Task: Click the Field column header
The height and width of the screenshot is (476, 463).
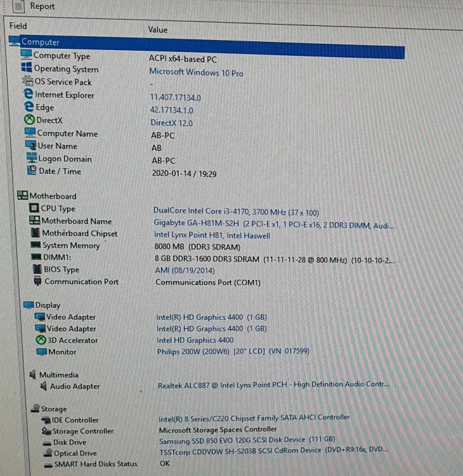Action: click(x=18, y=26)
